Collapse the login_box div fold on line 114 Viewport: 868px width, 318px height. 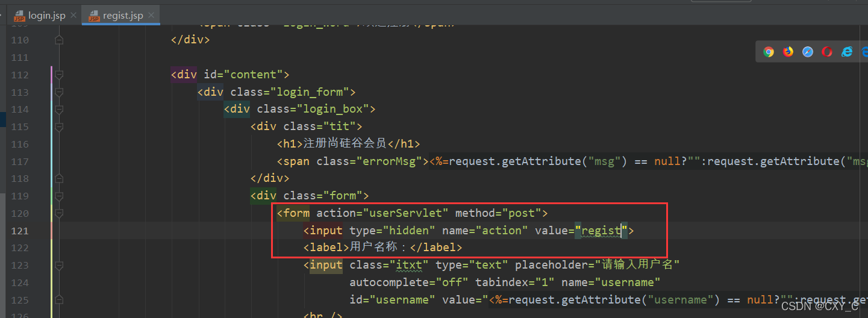(x=59, y=110)
